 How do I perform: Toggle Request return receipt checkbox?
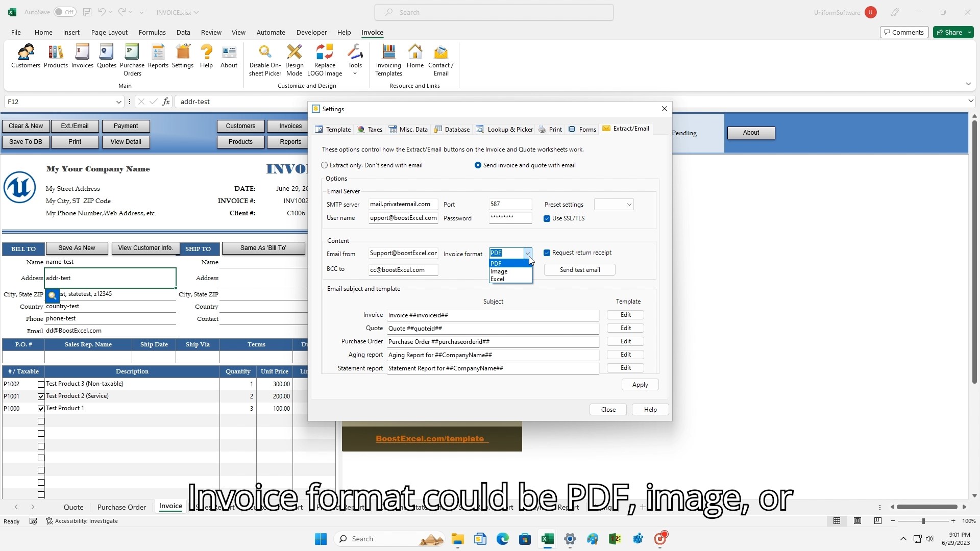[x=547, y=253]
